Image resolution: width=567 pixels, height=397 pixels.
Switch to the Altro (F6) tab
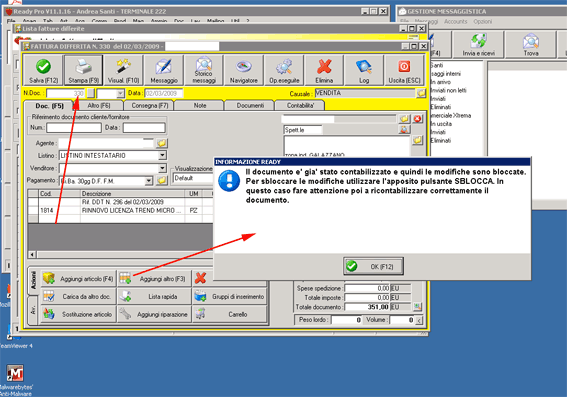[99, 106]
